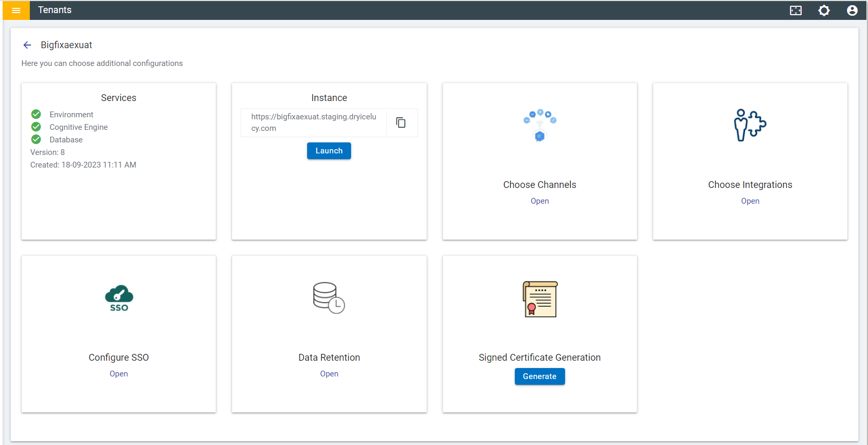Open the Data Retention settings
The width and height of the screenshot is (868, 445).
point(329,374)
